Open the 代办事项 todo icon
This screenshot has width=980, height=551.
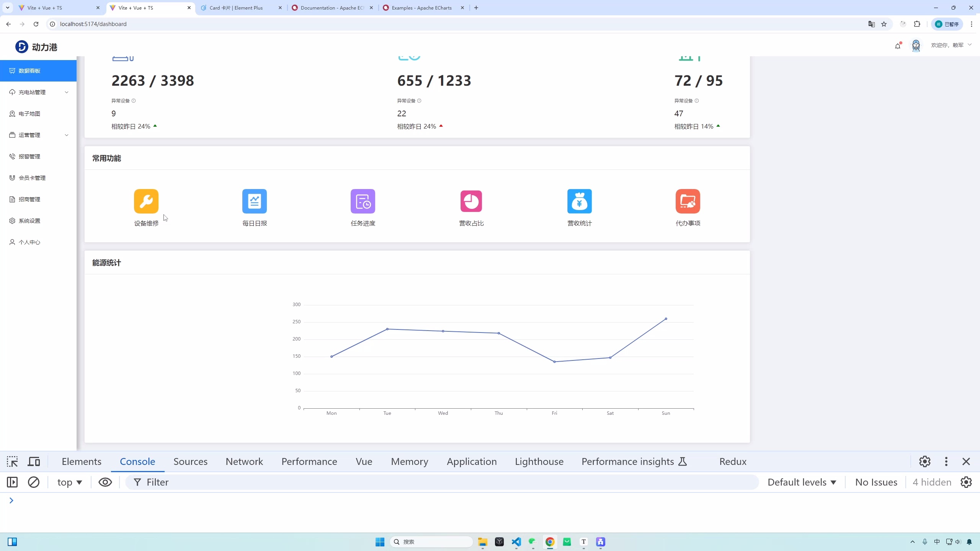(x=688, y=201)
